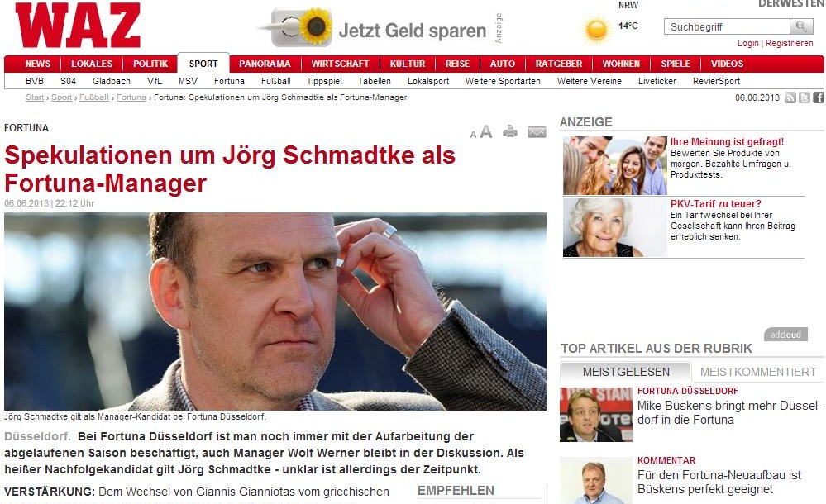Click the Fußball breadcrumb link
Screen dimensions: 826x504
[x=93, y=97]
